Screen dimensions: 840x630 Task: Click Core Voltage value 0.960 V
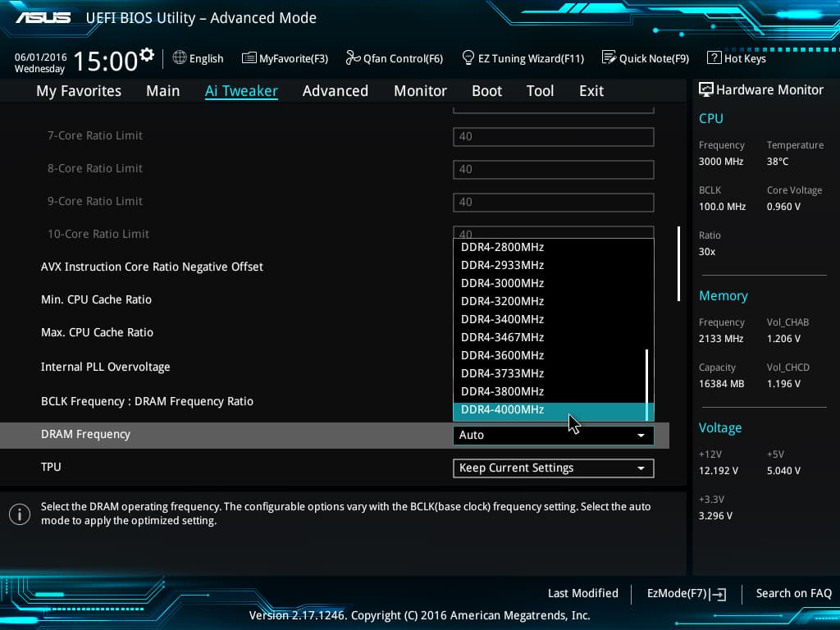point(783,206)
